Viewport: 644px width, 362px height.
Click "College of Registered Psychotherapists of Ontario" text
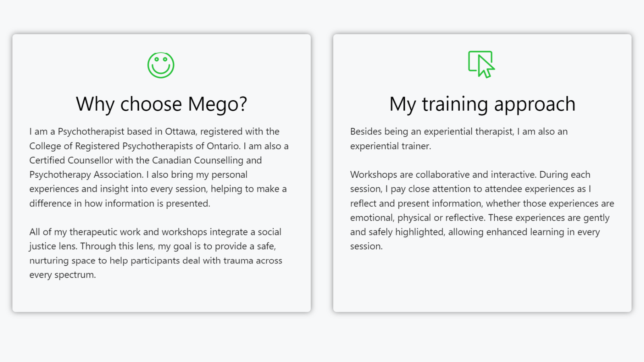click(x=134, y=146)
